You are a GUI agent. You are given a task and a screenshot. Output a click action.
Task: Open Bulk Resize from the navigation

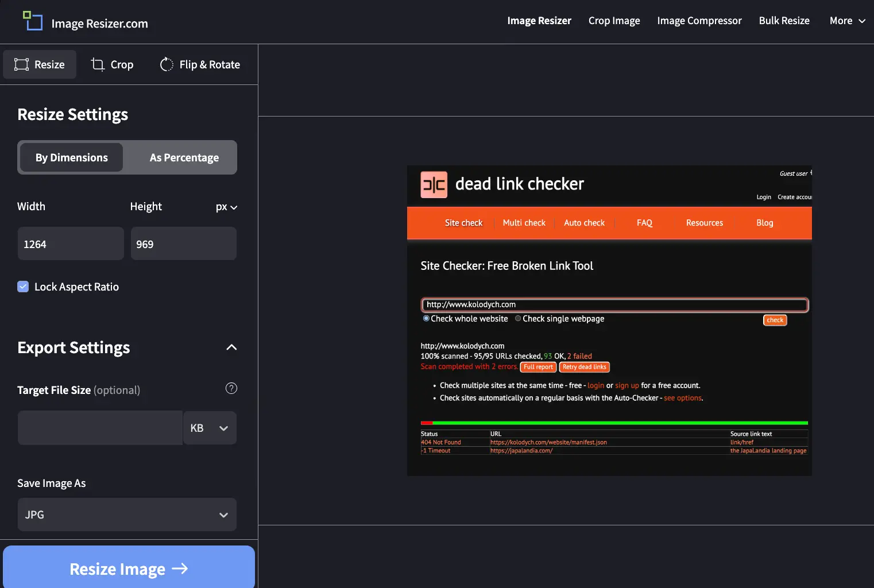click(x=784, y=21)
